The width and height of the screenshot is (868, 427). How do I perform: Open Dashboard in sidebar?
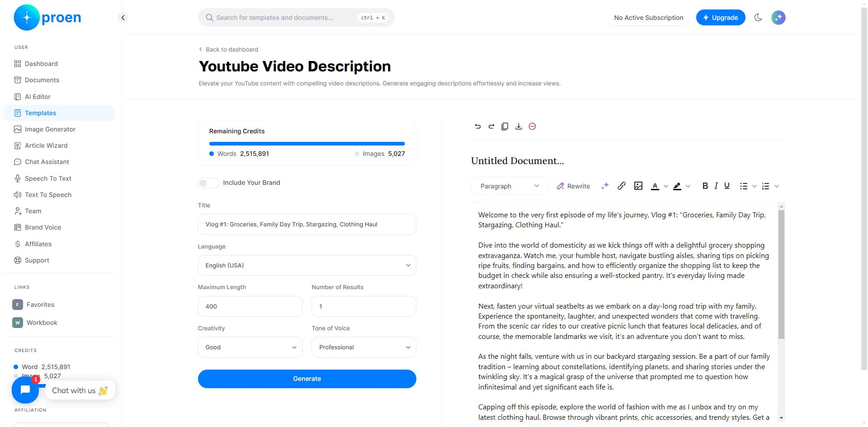59,64
